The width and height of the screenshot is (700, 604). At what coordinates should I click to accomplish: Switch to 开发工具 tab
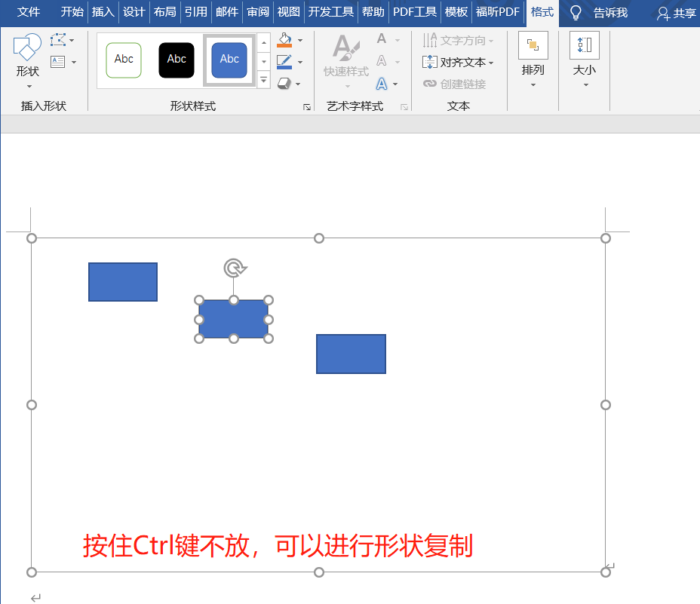click(x=331, y=11)
